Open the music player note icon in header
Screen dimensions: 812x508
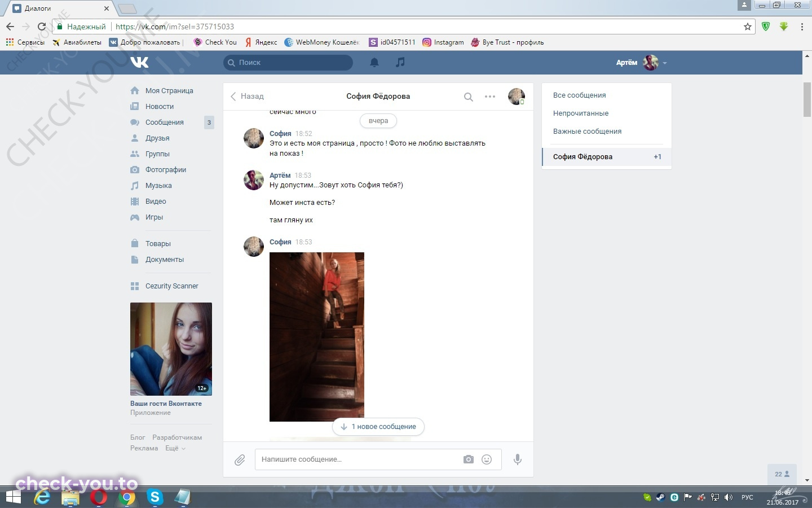400,62
